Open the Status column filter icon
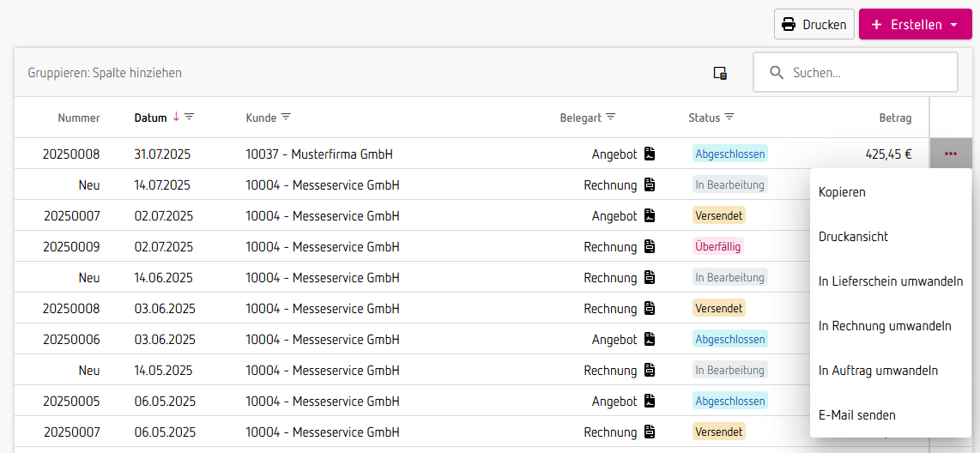Image resolution: width=980 pixels, height=453 pixels. tap(729, 117)
